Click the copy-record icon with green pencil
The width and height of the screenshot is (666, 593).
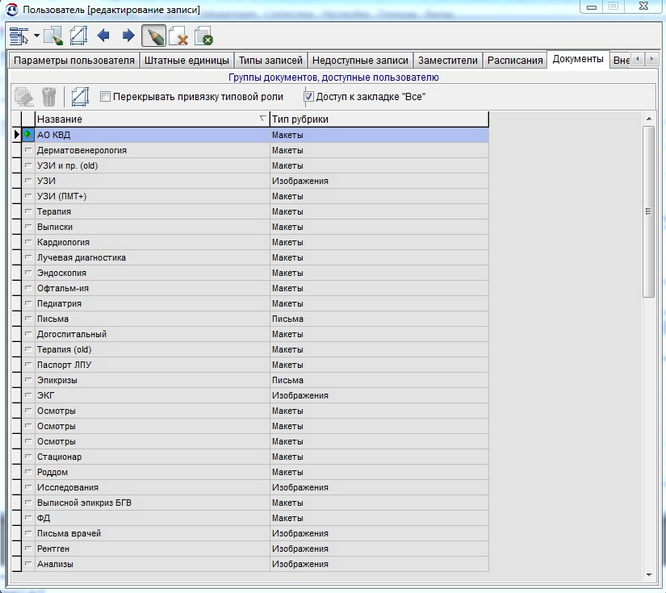click(x=53, y=36)
